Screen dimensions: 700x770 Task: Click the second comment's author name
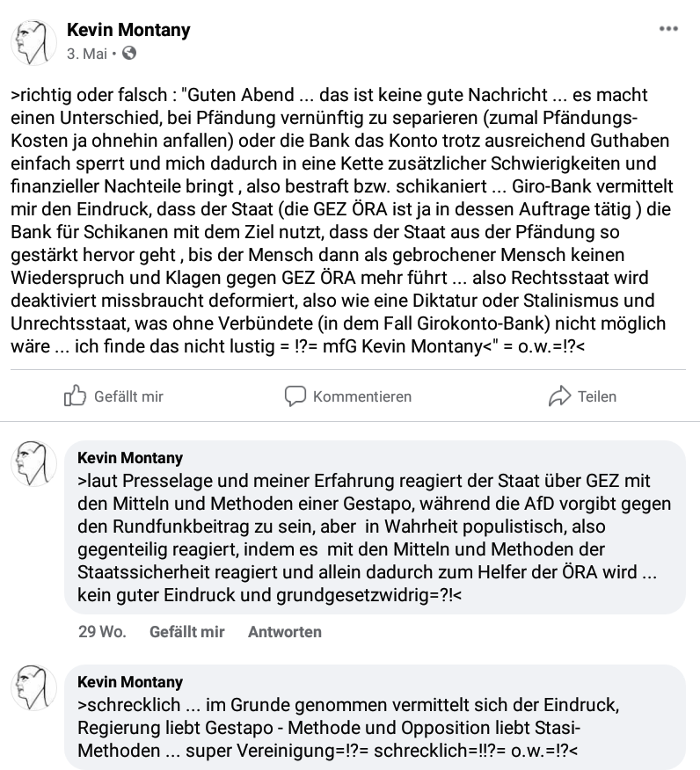coord(130,682)
